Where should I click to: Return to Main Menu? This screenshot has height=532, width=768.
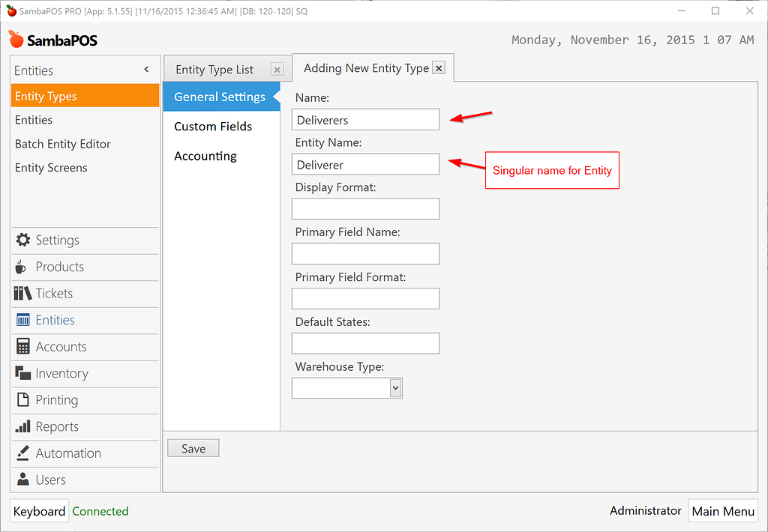(722, 510)
